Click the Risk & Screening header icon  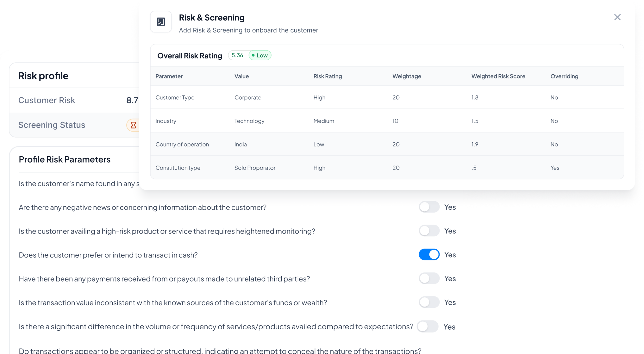[x=161, y=22]
